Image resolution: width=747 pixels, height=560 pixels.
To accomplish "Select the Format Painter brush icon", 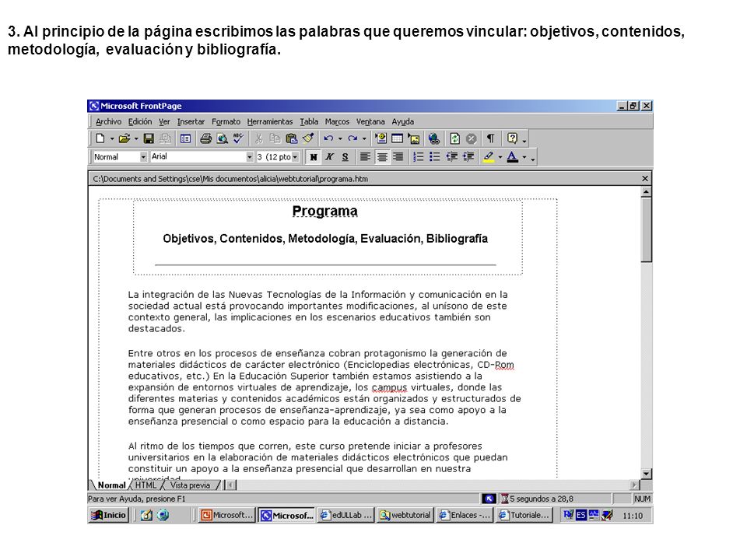I will click(x=308, y=138).
